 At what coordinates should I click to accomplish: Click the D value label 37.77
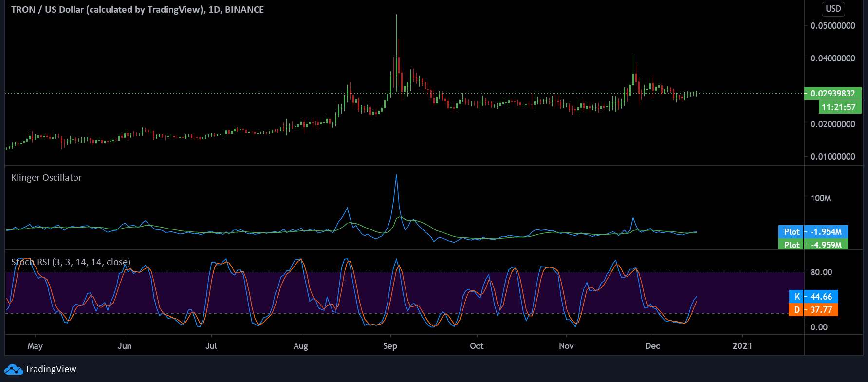(x=813, y=310)
